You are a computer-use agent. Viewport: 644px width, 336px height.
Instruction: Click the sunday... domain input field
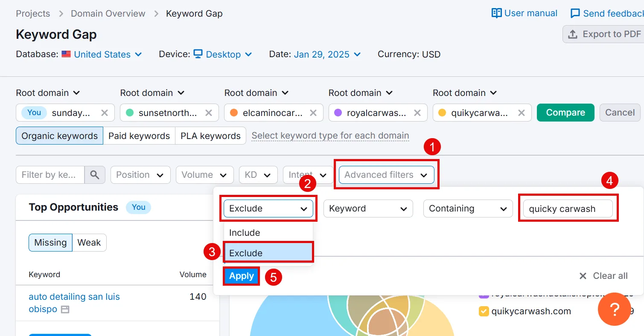65,113
